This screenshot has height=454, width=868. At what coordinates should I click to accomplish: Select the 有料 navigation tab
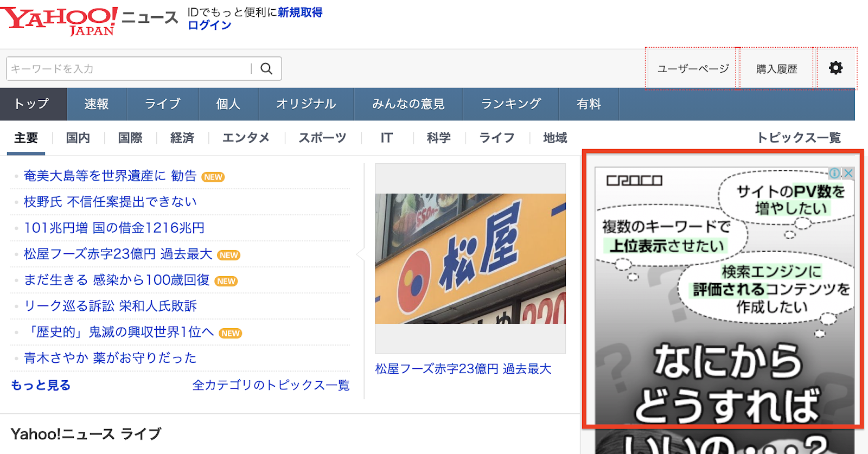[589, 104]
